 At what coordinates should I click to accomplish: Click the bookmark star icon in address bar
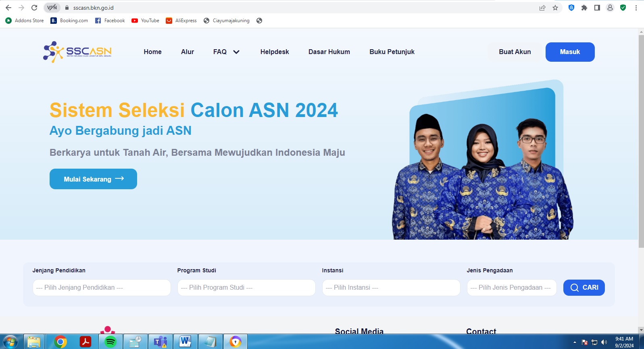pyautogui.click(x=555, y=8)
